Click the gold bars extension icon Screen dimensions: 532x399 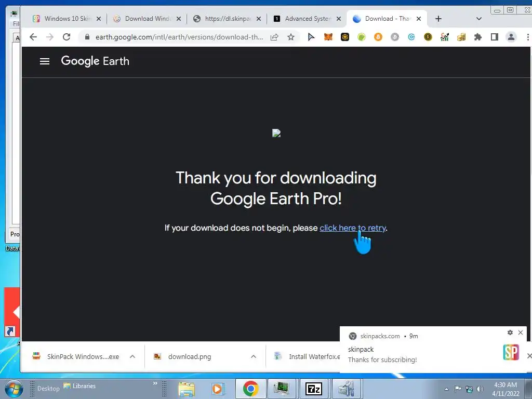[x=461, y=37]
